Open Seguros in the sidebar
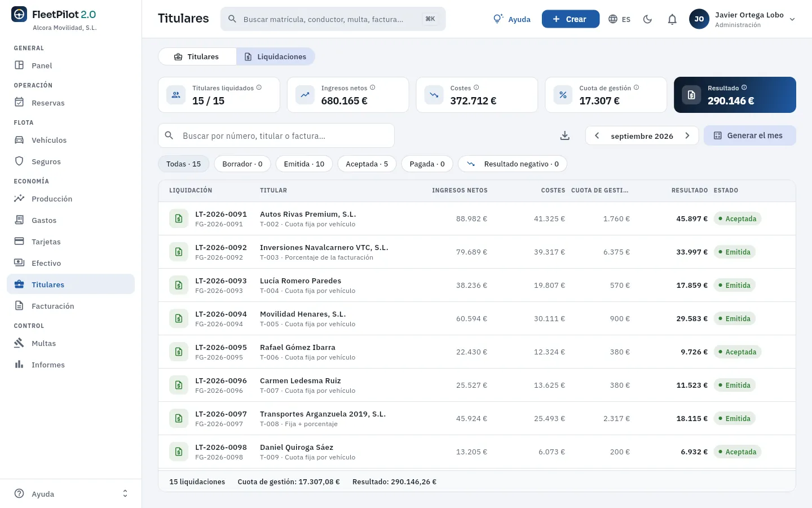Viewport: 812px width, 508px height. [70, 161]
